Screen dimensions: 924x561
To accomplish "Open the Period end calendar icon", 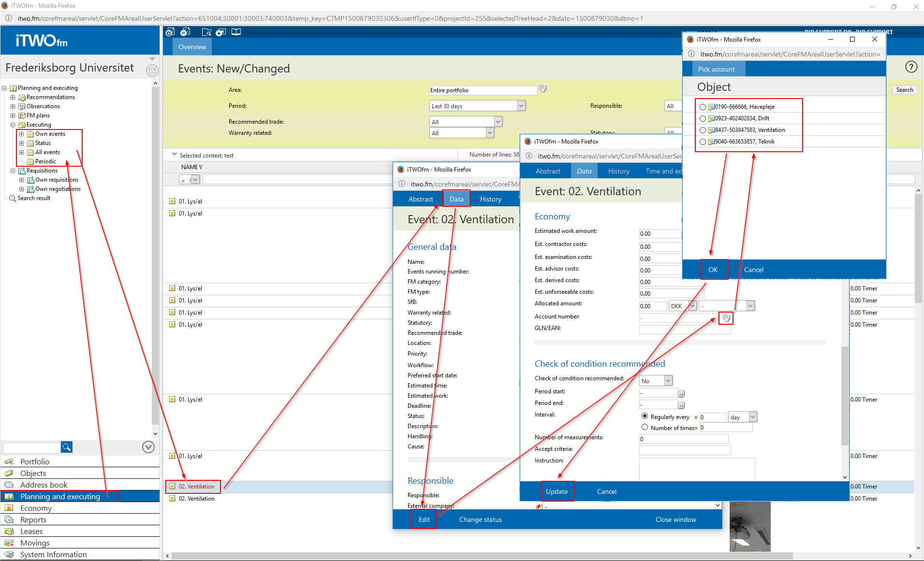I will coord(681,405).
